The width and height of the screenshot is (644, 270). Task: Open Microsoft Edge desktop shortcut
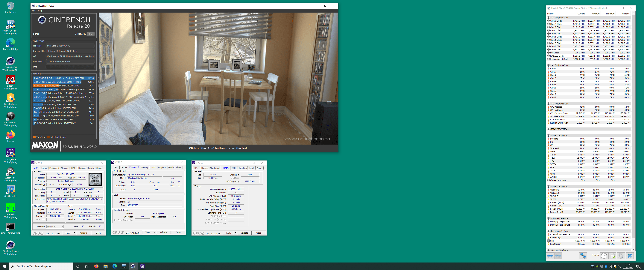10,44
